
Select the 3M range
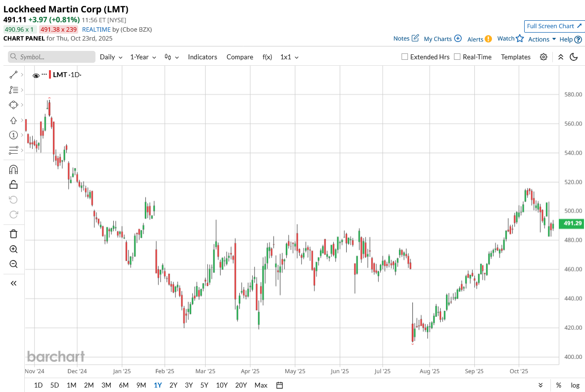click(x=106, y=385)
